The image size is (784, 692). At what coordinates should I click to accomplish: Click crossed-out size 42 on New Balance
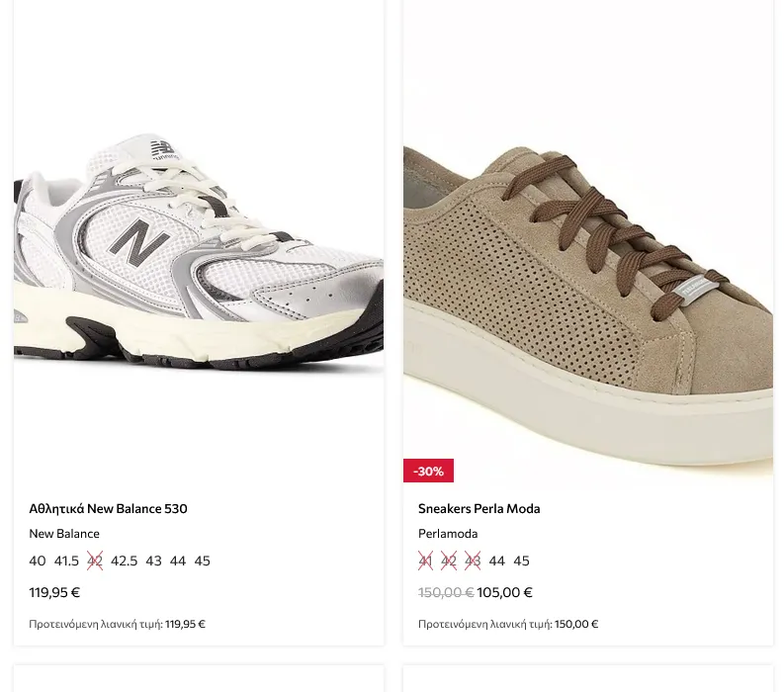tap(95, 561)
